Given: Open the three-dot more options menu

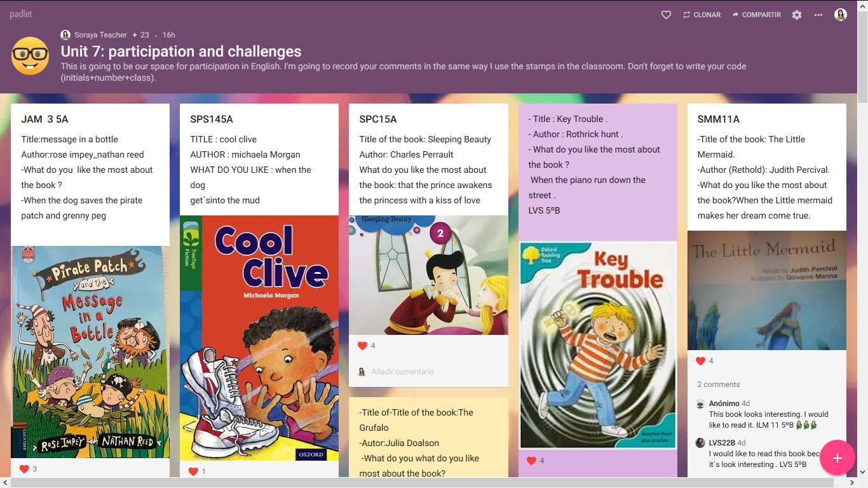Looking at the screenshot, I should (818, 15).
